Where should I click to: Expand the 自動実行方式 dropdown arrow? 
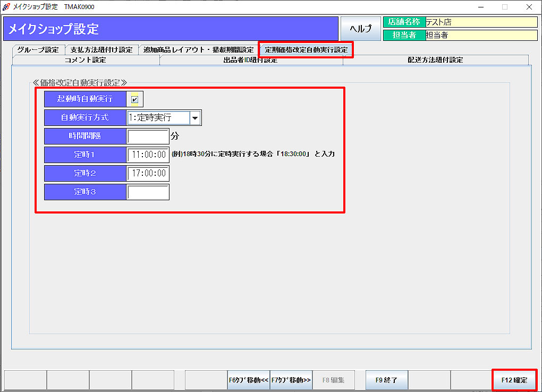coord(195,118)
